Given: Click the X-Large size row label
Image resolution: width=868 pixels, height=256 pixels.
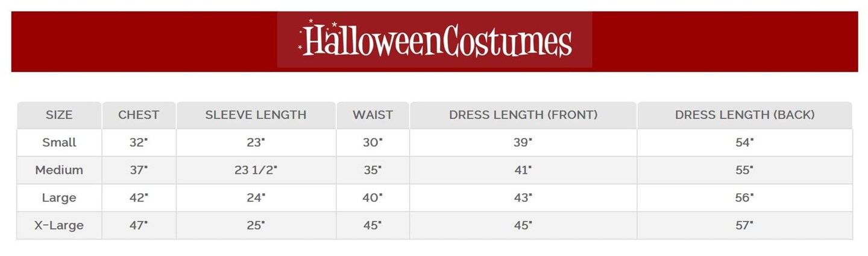Looking at the screenshot, I should point(59,225).
